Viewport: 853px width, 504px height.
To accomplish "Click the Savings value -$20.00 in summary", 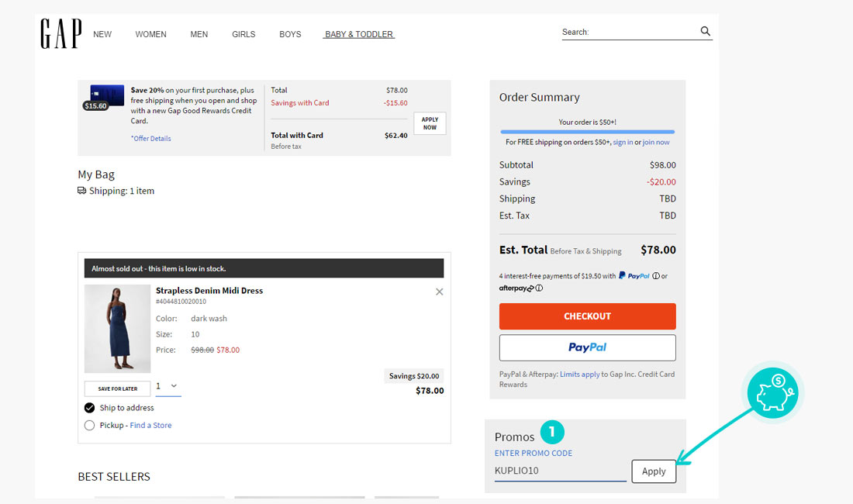I will (x=661, y=181).
